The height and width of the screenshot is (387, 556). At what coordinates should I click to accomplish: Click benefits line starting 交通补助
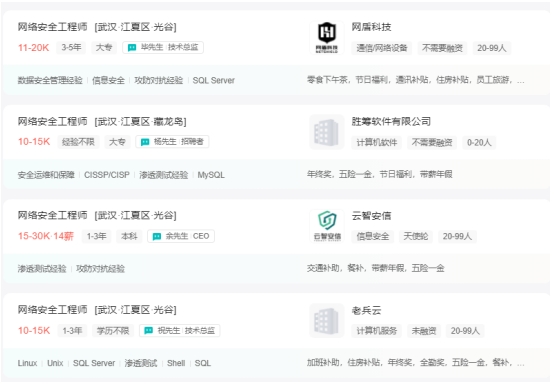pyautogui.click(x=376, y=268)
